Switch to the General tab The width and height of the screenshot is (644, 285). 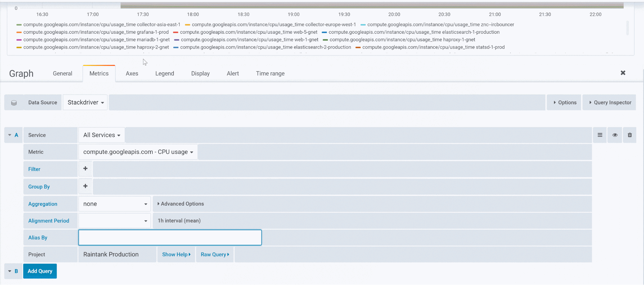(x=62, y=73)
